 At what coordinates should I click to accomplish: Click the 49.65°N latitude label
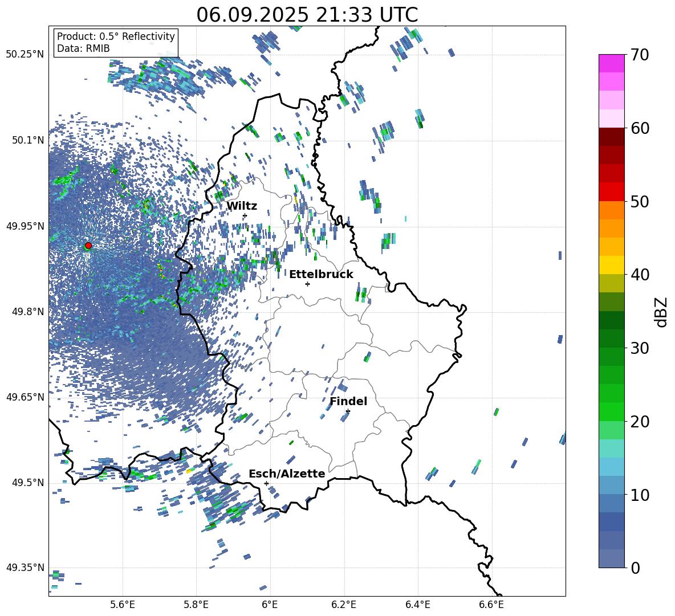point(25,397)
